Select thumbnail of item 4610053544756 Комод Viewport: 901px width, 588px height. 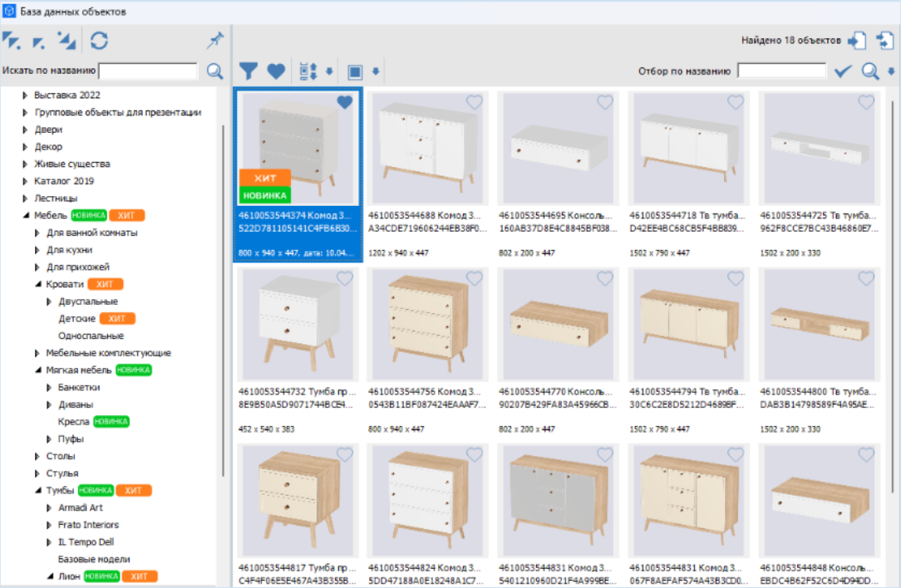[428, 325]
